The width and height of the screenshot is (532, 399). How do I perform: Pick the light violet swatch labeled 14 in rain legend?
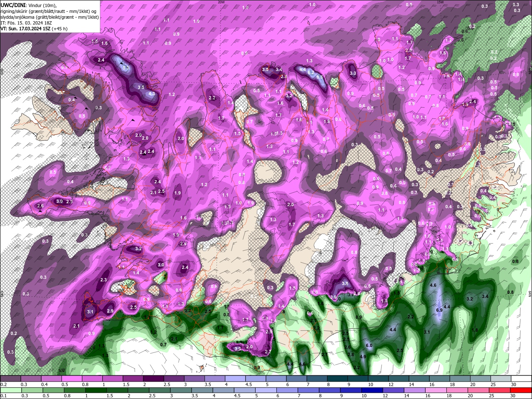pos(414,390)
